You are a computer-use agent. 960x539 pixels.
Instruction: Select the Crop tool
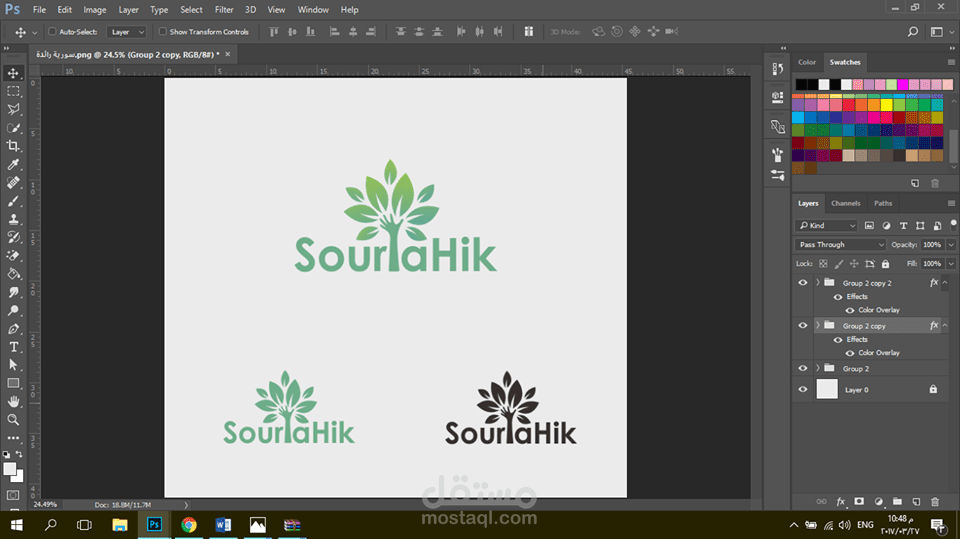[x=13, y=146]
